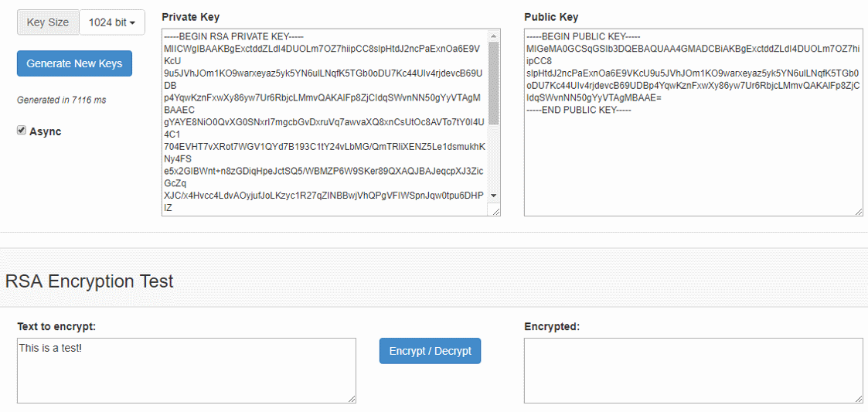Open the 1024 bit key size dropdown
The width and height of the screenshot is (868, 412).
[112, 22]
